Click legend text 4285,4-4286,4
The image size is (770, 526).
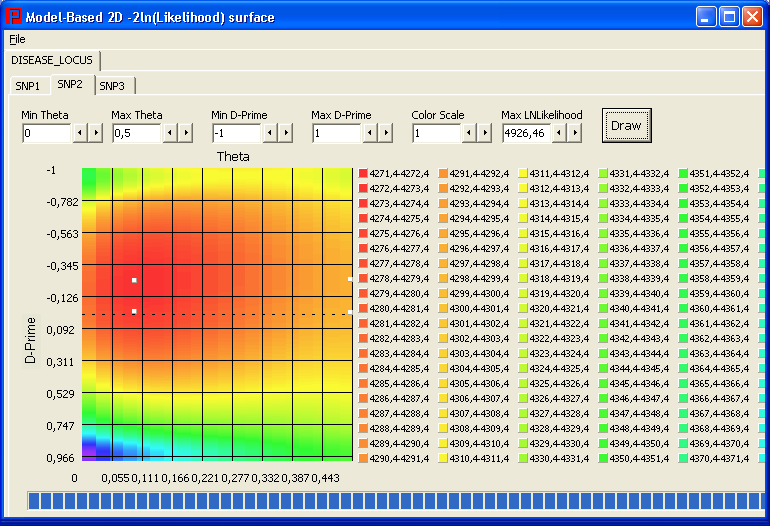[x=399, y=384]
